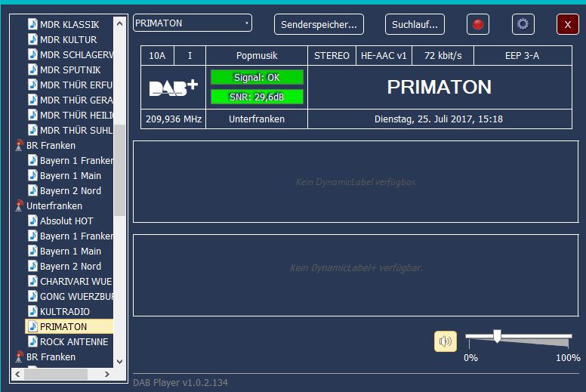Mute audio with the speaker icon
Image resolution: width=586 pixels, height=392 pixels.
[x=446, y=341]
